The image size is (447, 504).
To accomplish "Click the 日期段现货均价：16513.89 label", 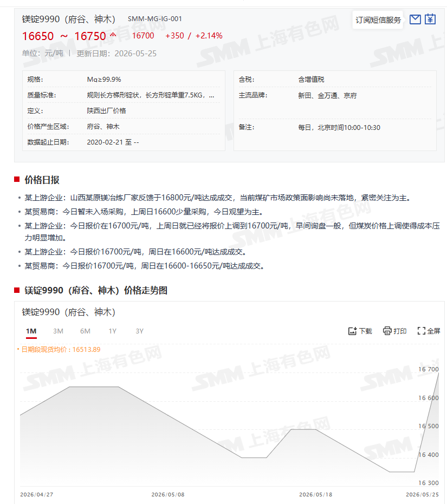I will click(61, 349).
